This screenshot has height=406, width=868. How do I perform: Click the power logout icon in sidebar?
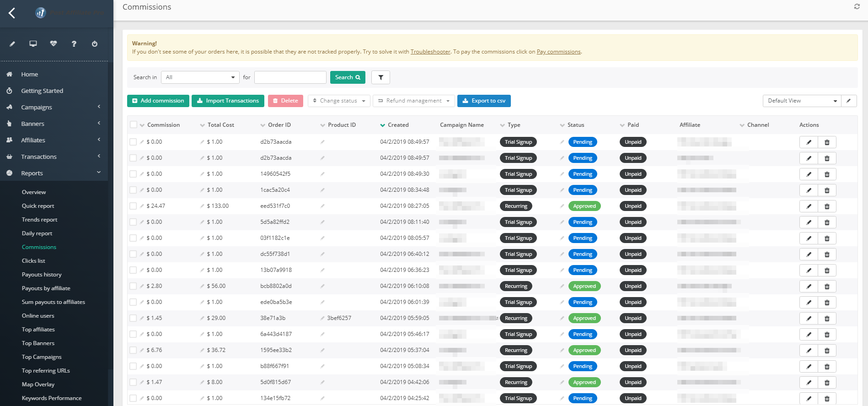point(95,44)
